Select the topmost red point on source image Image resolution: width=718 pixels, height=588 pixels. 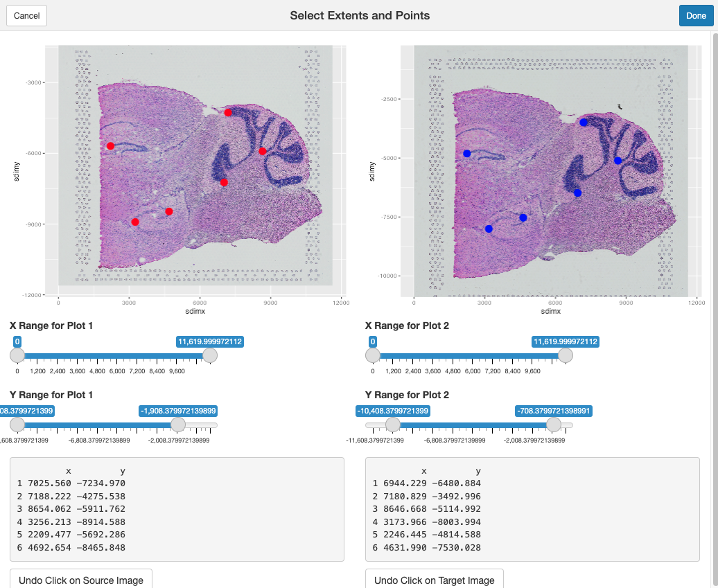coord(228,112)
